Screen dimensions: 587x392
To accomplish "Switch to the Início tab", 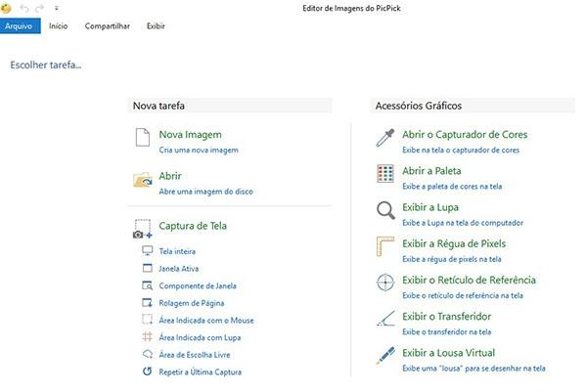I will click(x=59, y=26).
